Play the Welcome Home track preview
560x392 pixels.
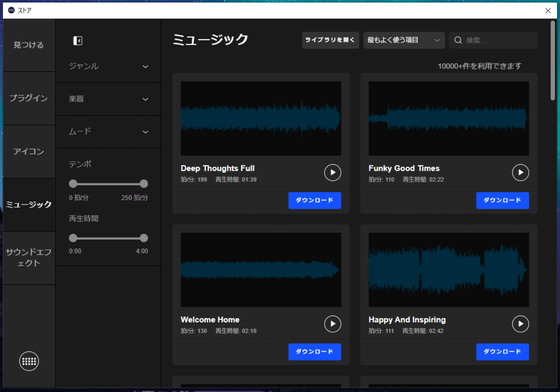(x=333, y=324)
